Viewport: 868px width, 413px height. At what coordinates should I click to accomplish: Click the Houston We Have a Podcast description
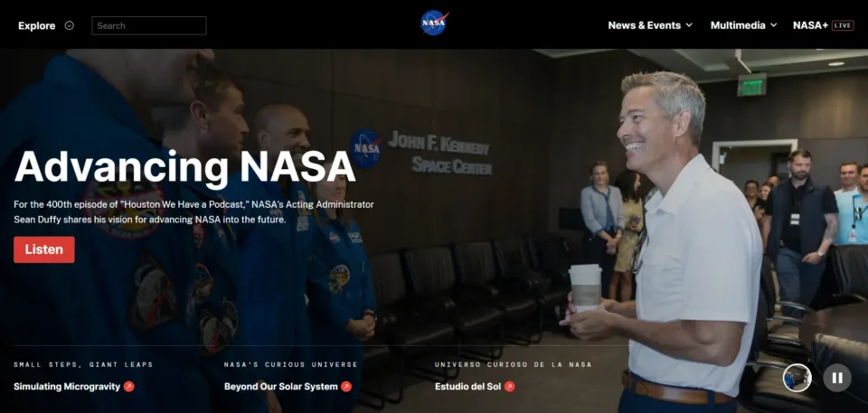click(x=193, y=212)
